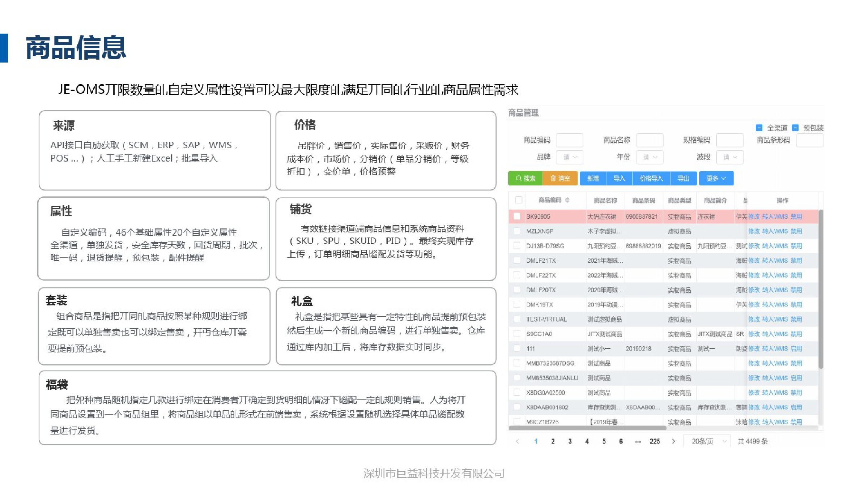This screenshot has width=868, height=488.
Task: Tick the checkbox for row DJ13B-D79SG
Action: click(517, 246)
